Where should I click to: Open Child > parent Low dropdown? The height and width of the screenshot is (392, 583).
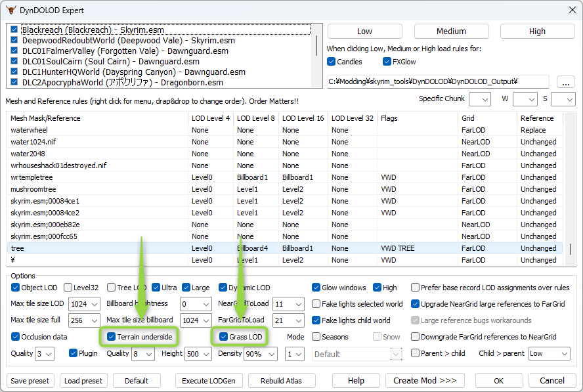[549, 354]
